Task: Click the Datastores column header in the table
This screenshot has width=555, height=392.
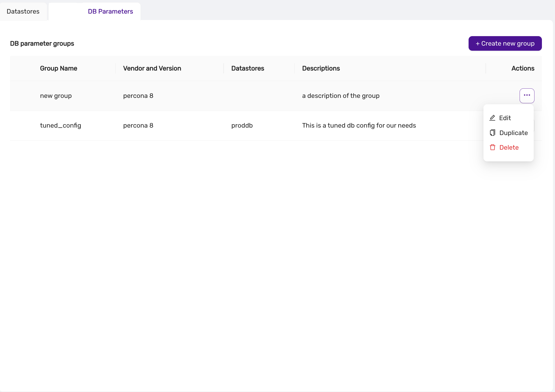Action: (x=247, y=68)
